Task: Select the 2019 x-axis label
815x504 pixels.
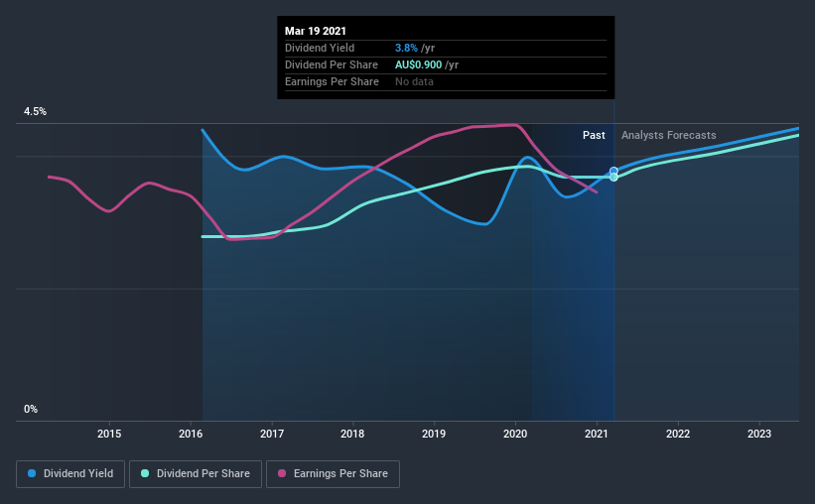Action: click(x=434, y=434)
